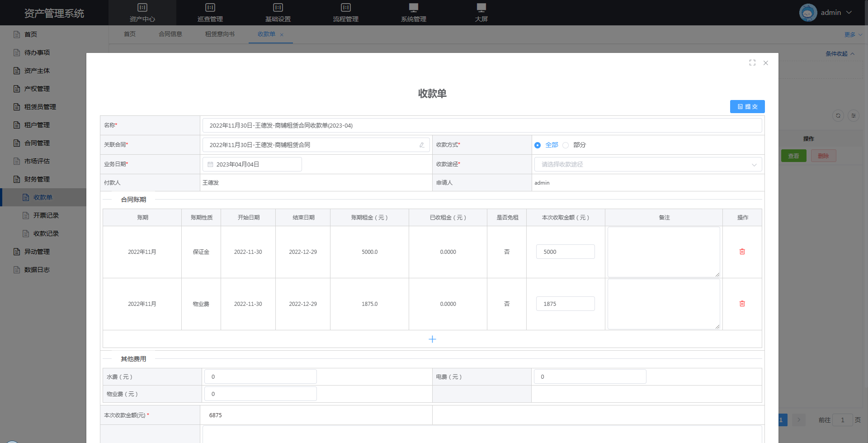Screen dimensions: 868x443
Task: Expand the admin user dropdown
Action: tap(849, 13)
